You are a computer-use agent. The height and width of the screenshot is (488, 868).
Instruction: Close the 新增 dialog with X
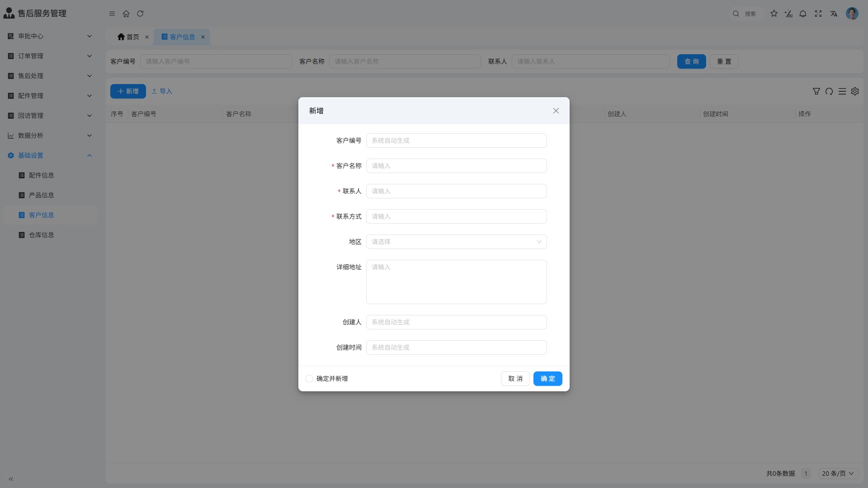[x=556, y=111]
